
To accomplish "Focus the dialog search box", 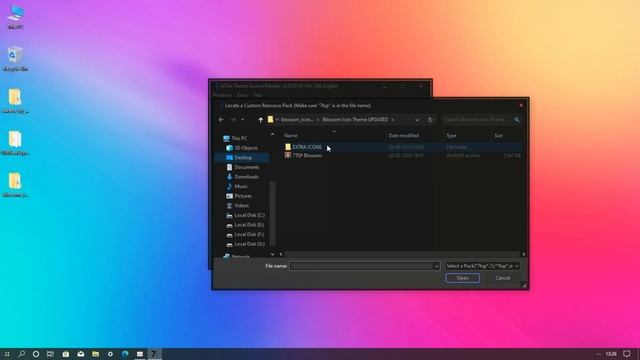I will pyautogui.click(x=478, y=120).
